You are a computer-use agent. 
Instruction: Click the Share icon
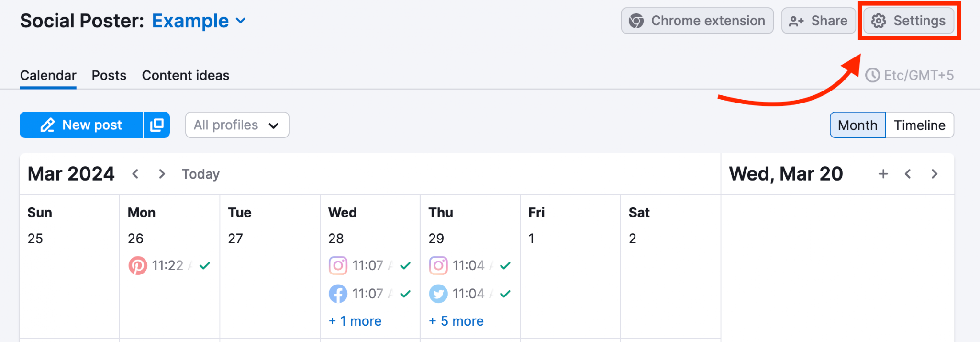[x=796, y=21]
